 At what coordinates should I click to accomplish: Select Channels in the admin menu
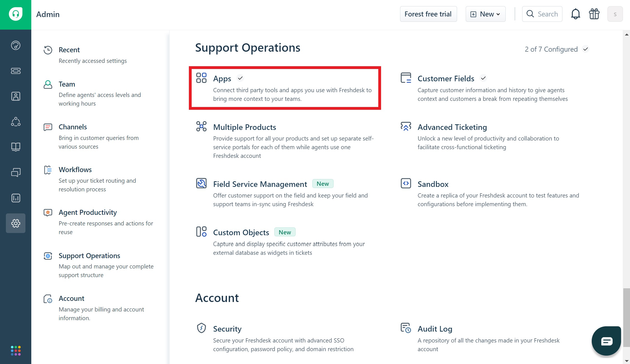coord(73,127)
